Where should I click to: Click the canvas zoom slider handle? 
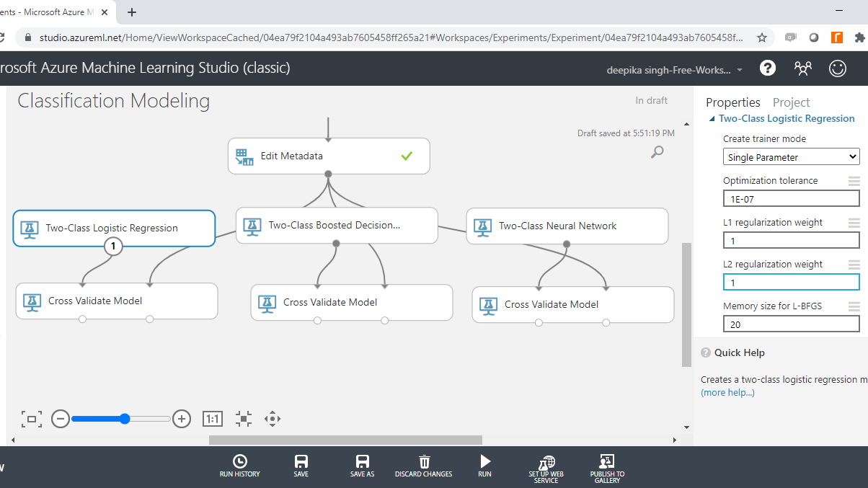125,418
